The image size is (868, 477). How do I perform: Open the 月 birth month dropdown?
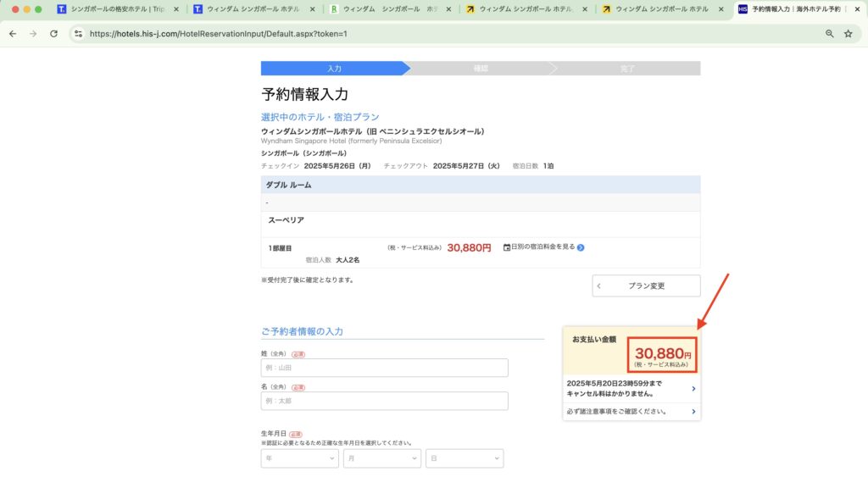pyautogui.click(x=382, y=458)
